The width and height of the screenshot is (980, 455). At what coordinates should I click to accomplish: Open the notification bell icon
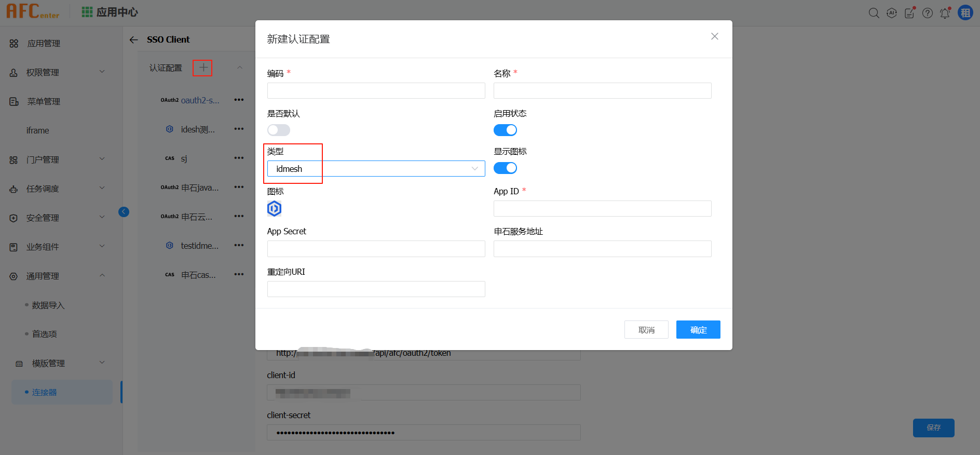pyautogui.click(x=945, y=13)
